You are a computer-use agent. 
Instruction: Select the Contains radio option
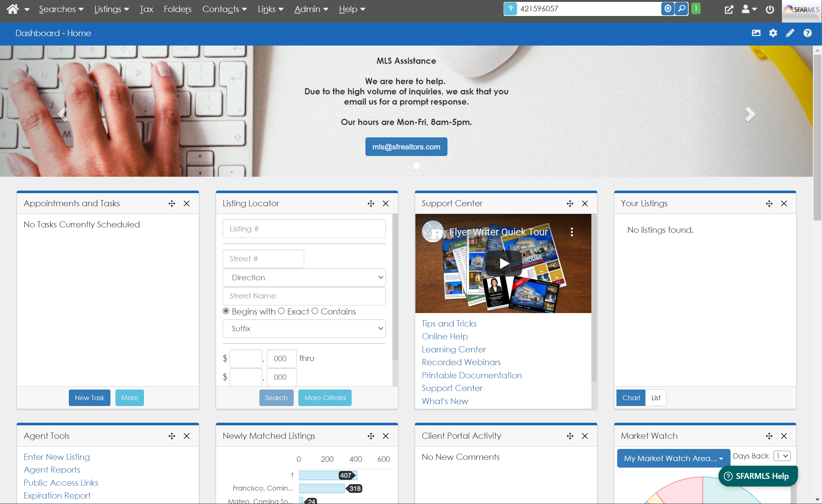tap(315, 311)
